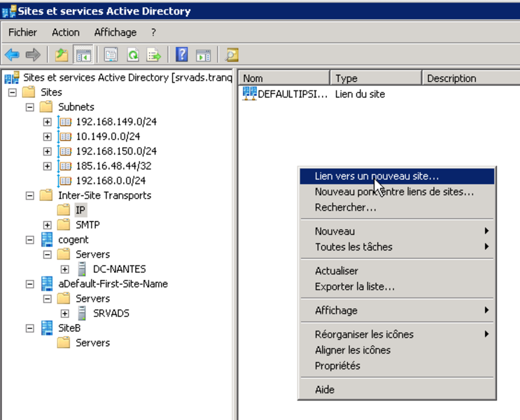Open context menu 'Affichage' submenu

(x=397, y=311)
